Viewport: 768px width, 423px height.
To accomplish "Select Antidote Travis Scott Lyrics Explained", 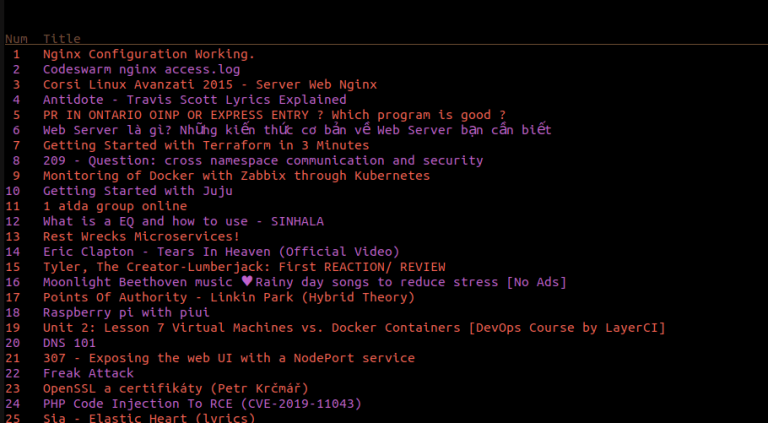I will (194, 100).
